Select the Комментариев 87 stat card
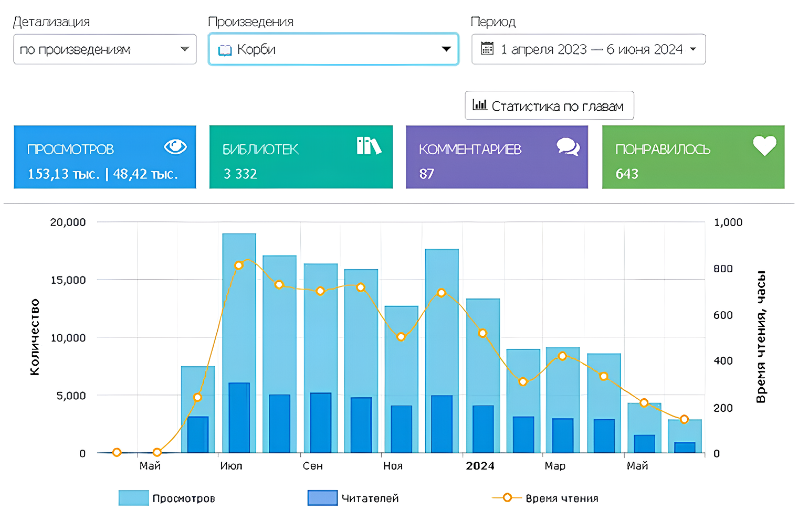Screen dimensions: 798x532 click(x=497, y=157)
